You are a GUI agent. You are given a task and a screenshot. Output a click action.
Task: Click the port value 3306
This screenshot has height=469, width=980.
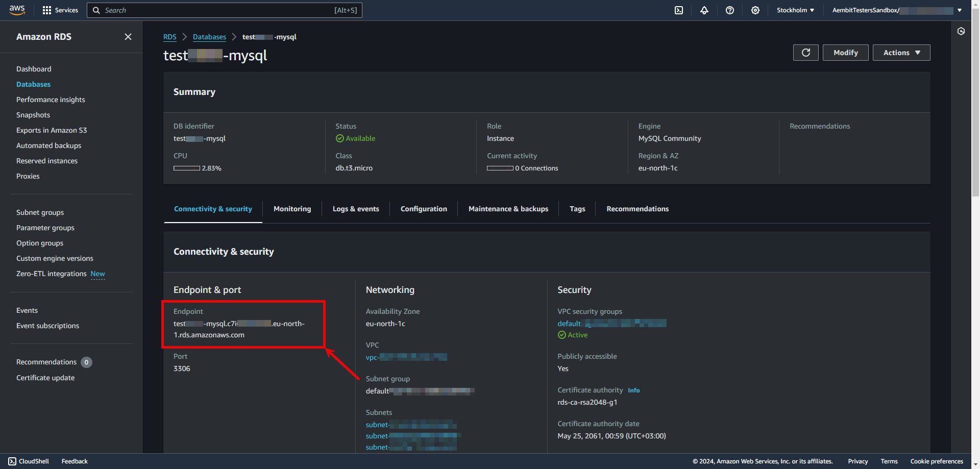click(x=182, y=368)
